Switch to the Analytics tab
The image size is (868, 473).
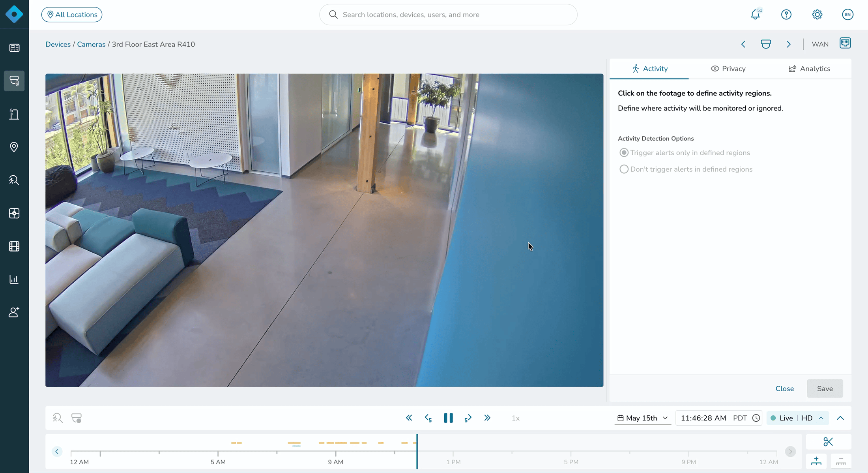coord(809,69)
